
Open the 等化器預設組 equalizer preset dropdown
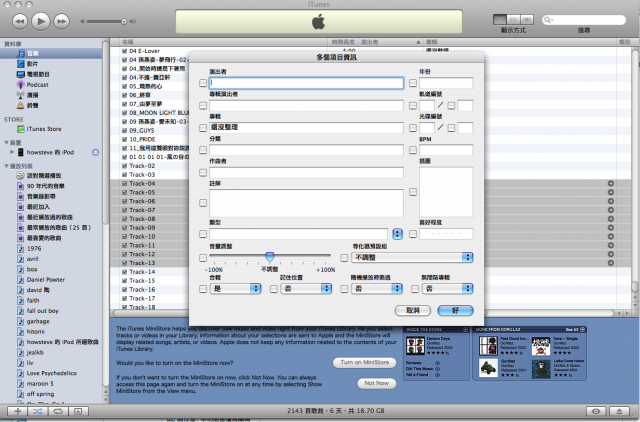pyautogui.click(x=411, y=257)
